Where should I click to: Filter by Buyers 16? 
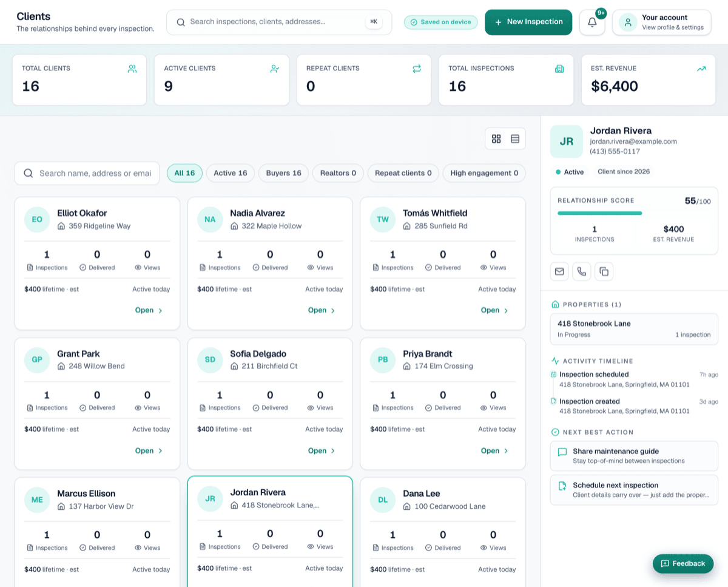coord(284,173)
